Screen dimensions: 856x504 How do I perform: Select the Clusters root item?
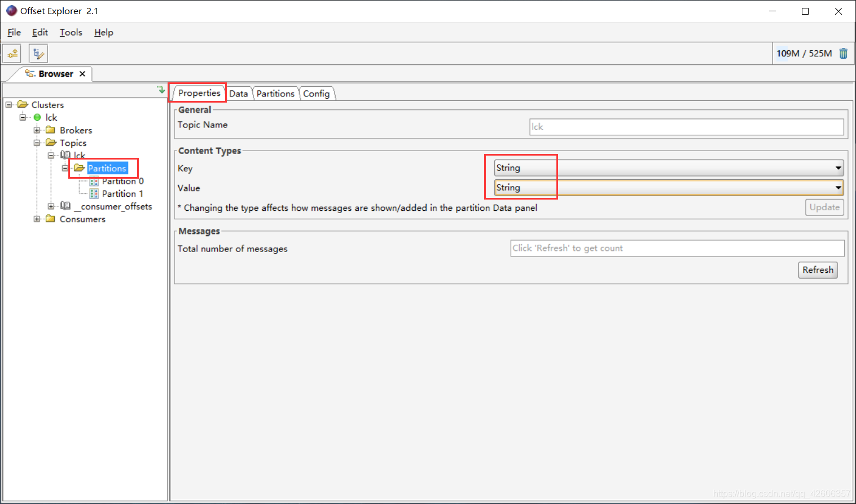(x=47, y=104)
